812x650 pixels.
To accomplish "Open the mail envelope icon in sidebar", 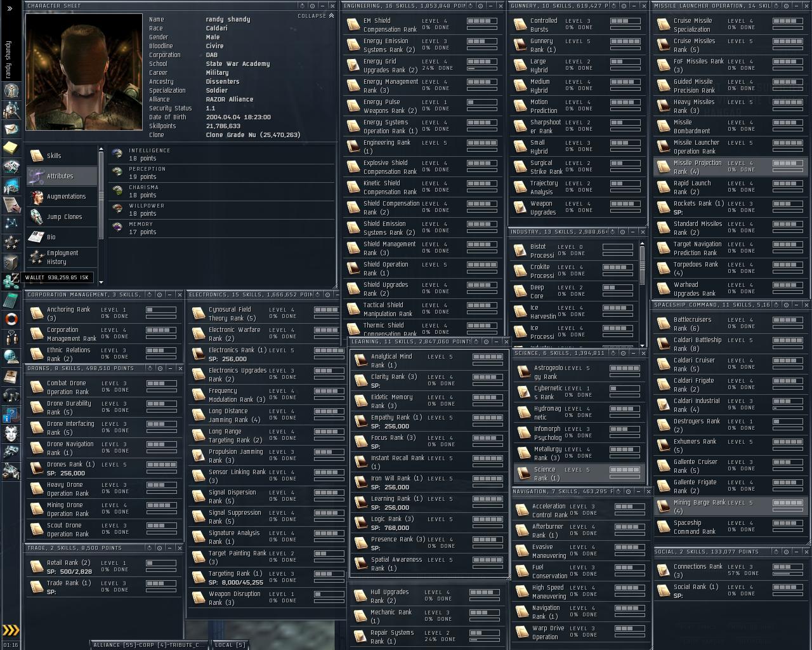I will click(11, 129).
